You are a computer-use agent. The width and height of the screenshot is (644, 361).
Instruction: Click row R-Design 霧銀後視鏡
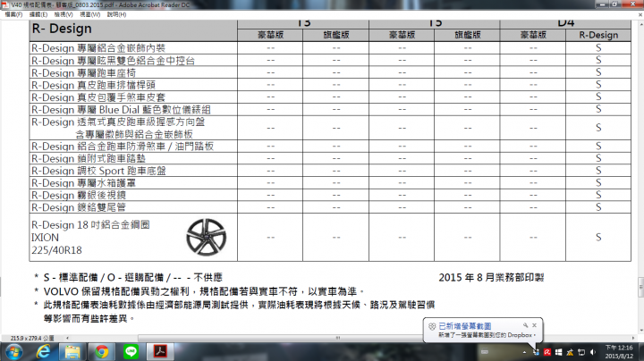pos(330,195)
